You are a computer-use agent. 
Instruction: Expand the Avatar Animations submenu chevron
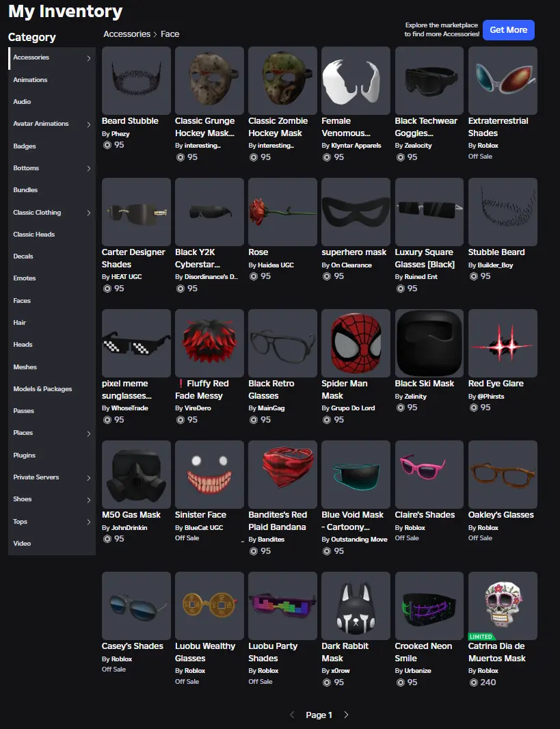(x=89, y=124)
